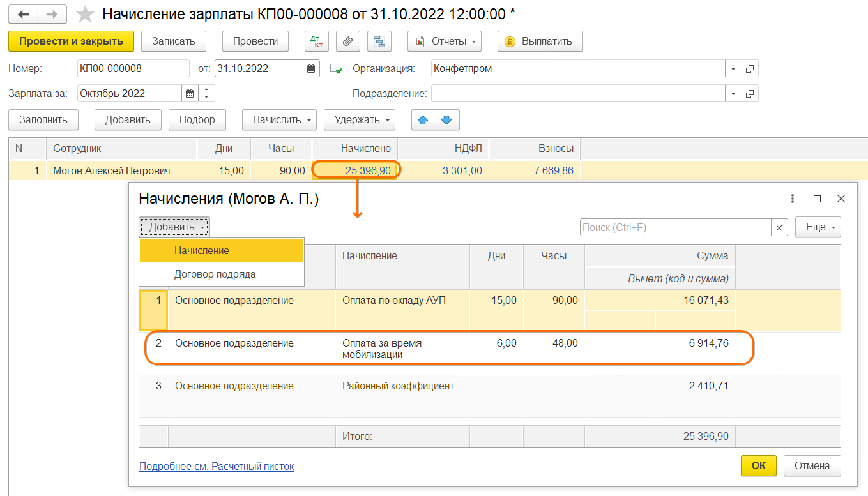Select Районный коэффициент row
The width and height of the screenshot is (868, 496).
(489, 396)
